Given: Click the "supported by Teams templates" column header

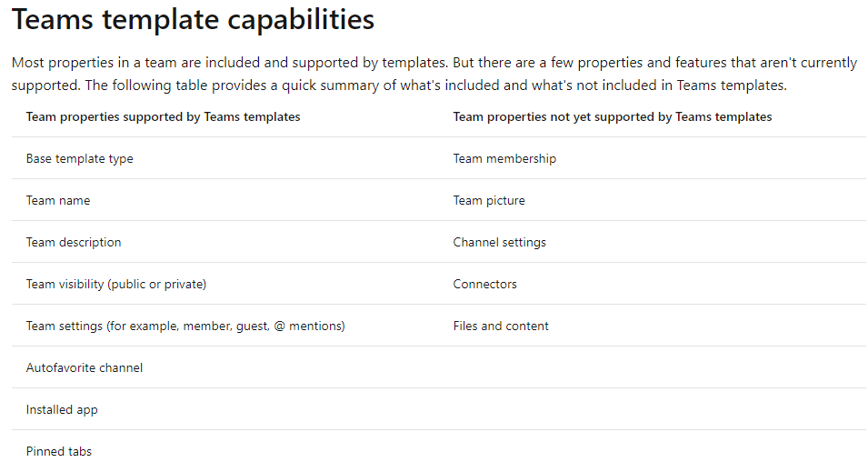Looking at the screenshot, I should coord(163,116).
